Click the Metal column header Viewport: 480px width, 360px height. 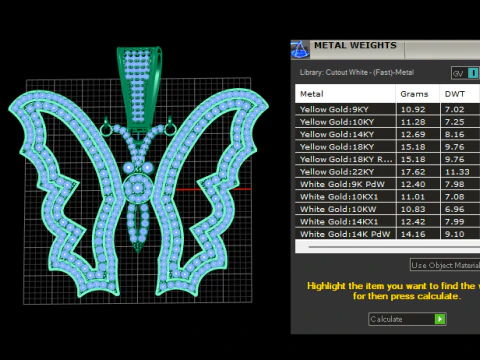pos(345,94)
